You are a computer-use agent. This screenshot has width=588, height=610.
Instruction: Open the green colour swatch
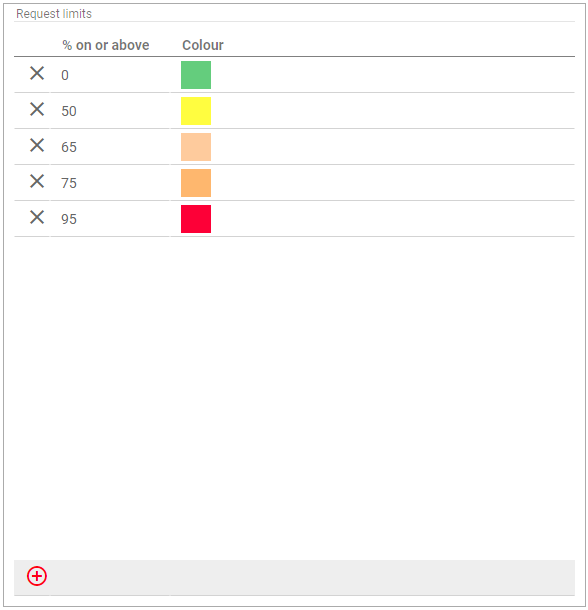[196, 75]
